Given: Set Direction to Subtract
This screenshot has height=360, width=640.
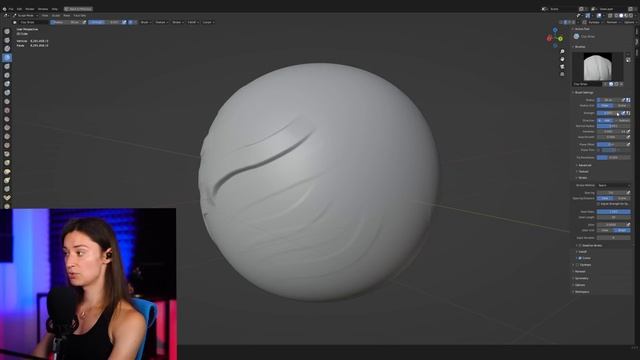Looking at the screenshot, I should coord(623,120).
